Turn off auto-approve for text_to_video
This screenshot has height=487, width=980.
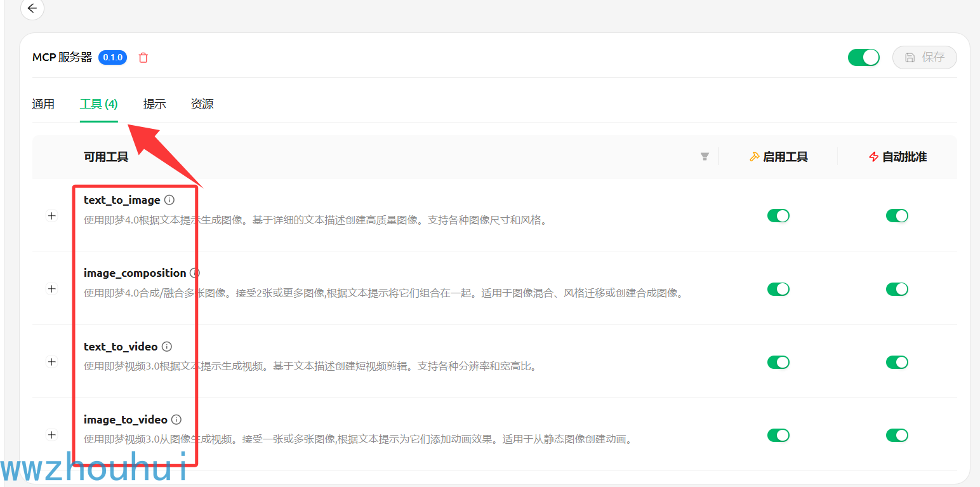[897, 362]
